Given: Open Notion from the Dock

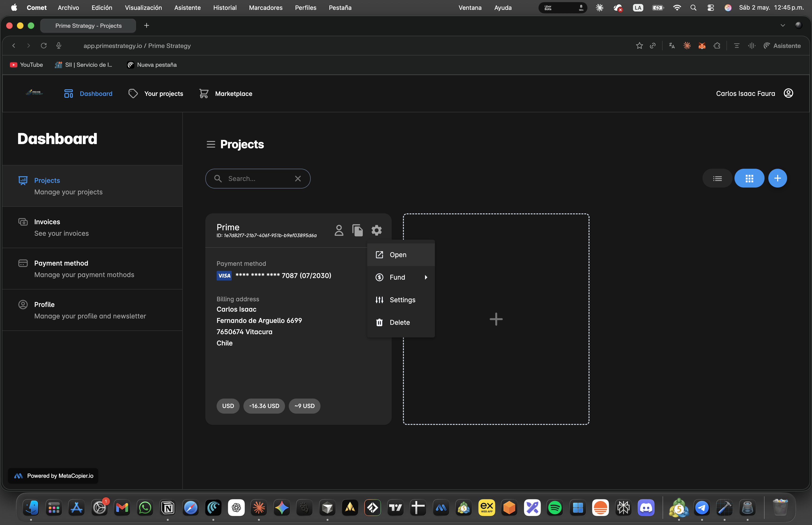Looking at the screenshot, I should tap(168, 508).
